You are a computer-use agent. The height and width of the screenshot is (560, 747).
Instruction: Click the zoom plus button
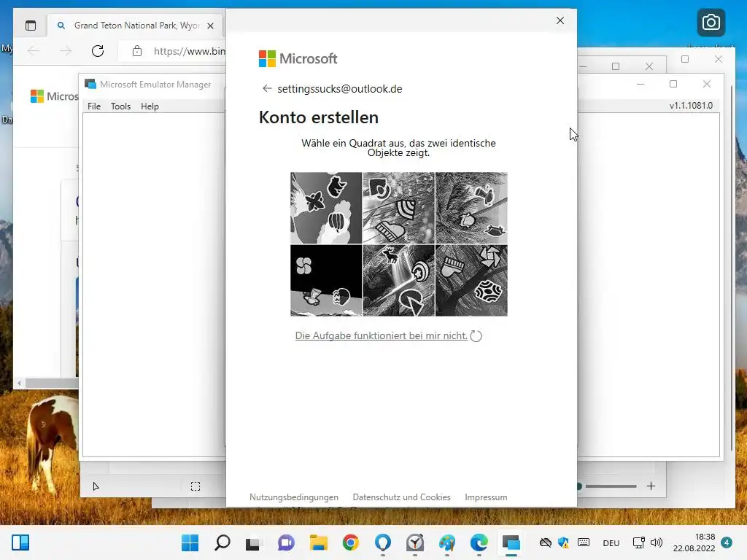[651, 486]
